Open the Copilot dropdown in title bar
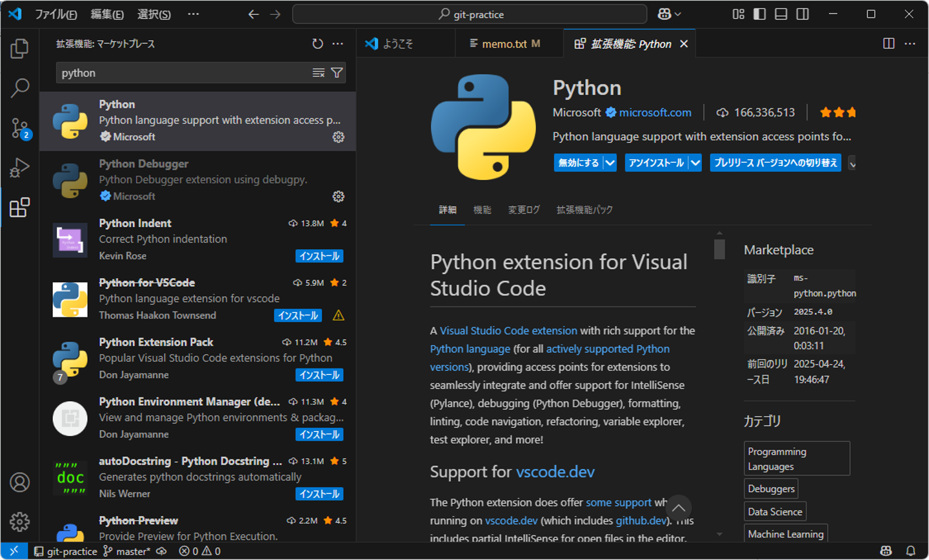Image resolution: width=929 pixels, height=560 pixels. point(669,14)
